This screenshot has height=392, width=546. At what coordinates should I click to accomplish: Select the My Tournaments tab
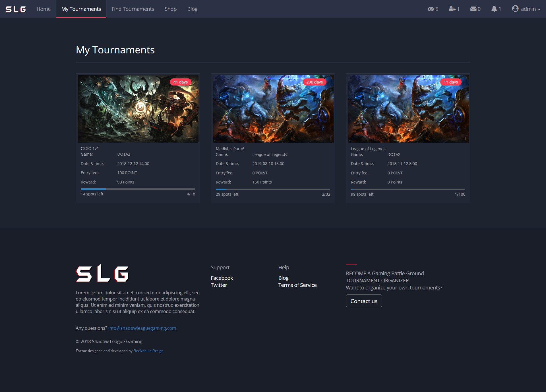[x=81, y=9]
